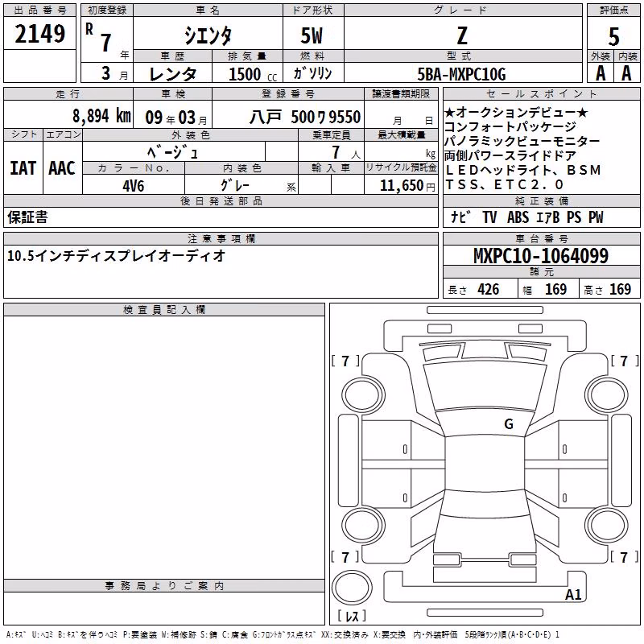Screen dimensions: 644x644
Task: Click equipment TV label
Action: pyautogui.click(x=489, y=217)
